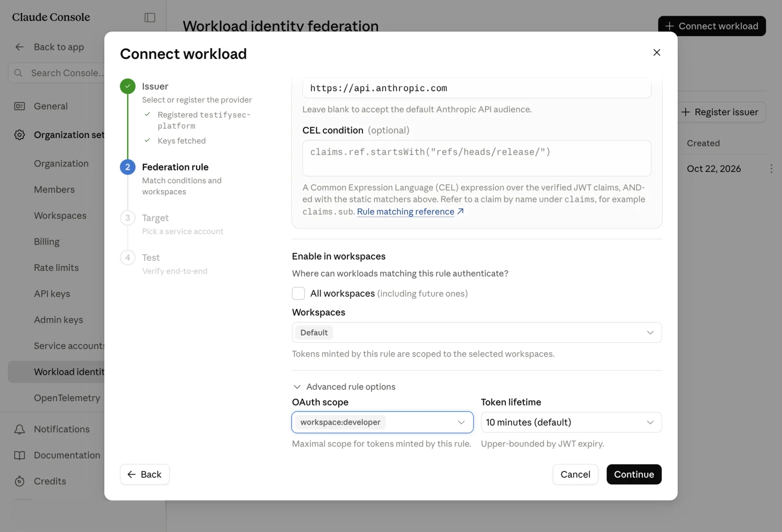Screen dimensions: 782x532
Task: Open the Workspaces dropdown
Action: tap(477, 333)
